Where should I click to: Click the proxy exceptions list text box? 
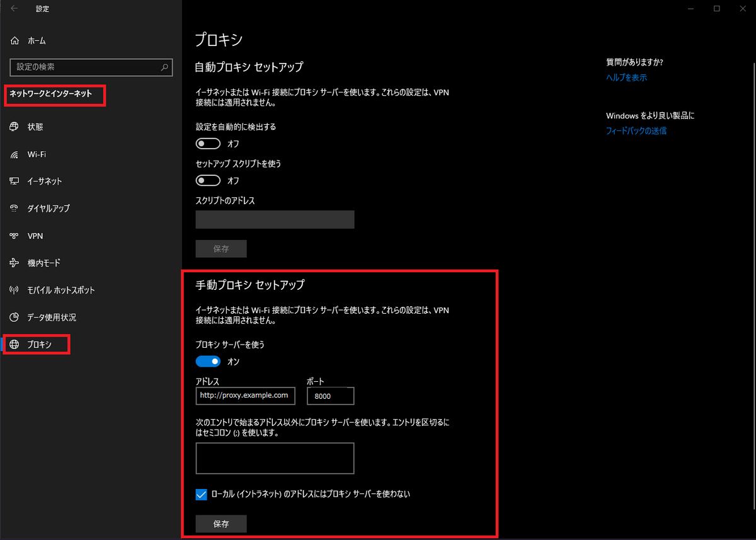(x=275, y=458)
